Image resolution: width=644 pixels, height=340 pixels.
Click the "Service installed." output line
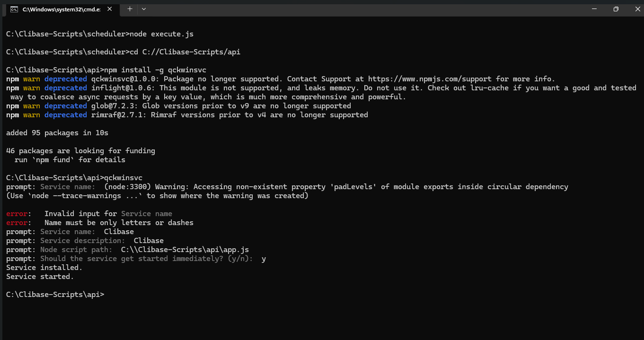coord(44,268)
